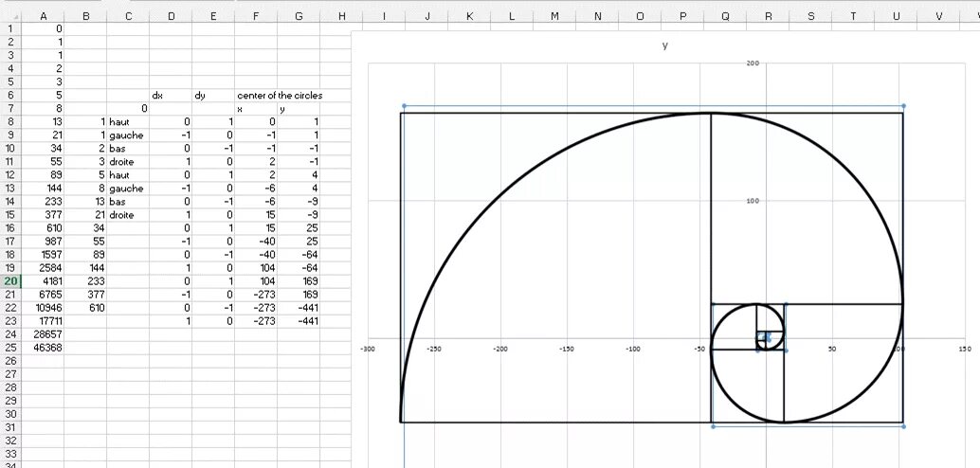Click 'haut' cell in row 8
Viewport: 980px width, 468px height.
coord(128,122)
